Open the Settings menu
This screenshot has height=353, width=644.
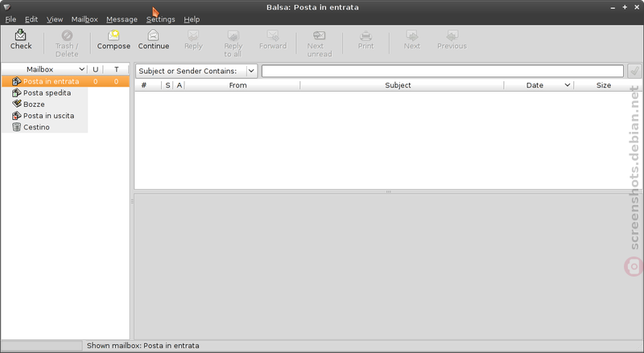coord(160,19)
